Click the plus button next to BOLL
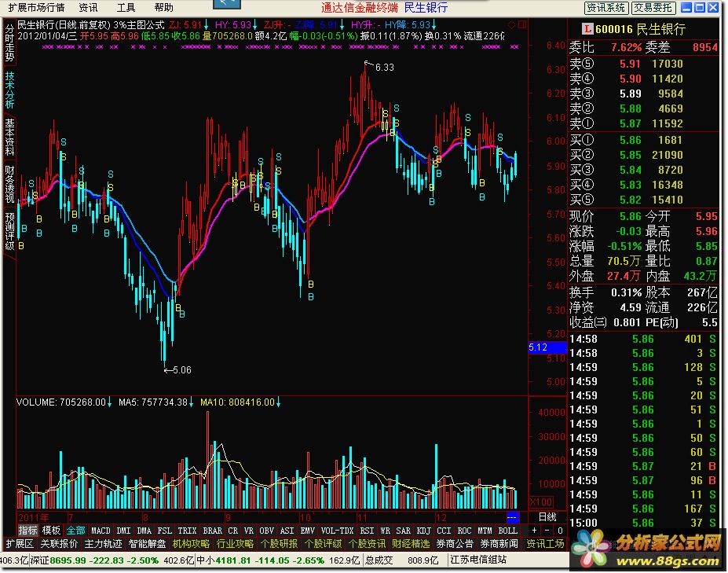 534,531
